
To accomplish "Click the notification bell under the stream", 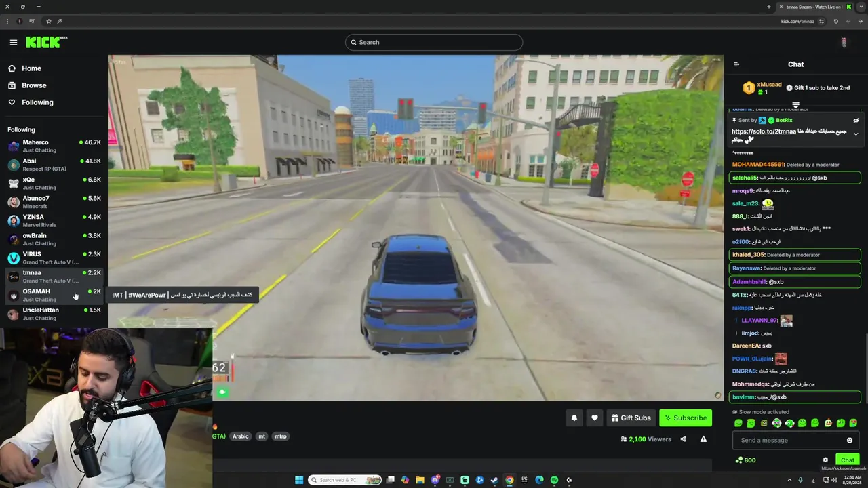I will (x=574, y=418).
